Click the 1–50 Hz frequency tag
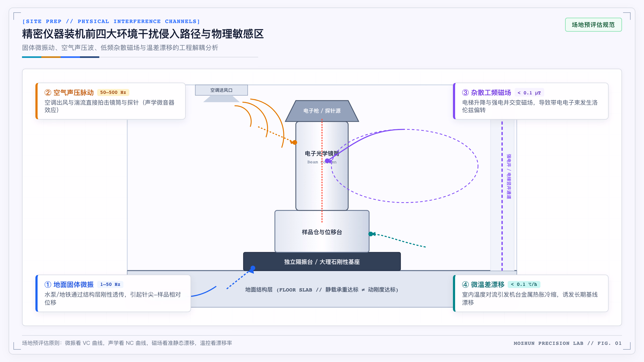This screenshot has height=362, width=644. (x=110, y=285)
